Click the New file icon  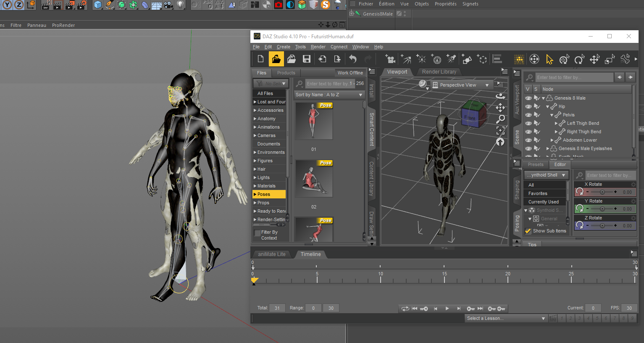(x=261, y=59)
